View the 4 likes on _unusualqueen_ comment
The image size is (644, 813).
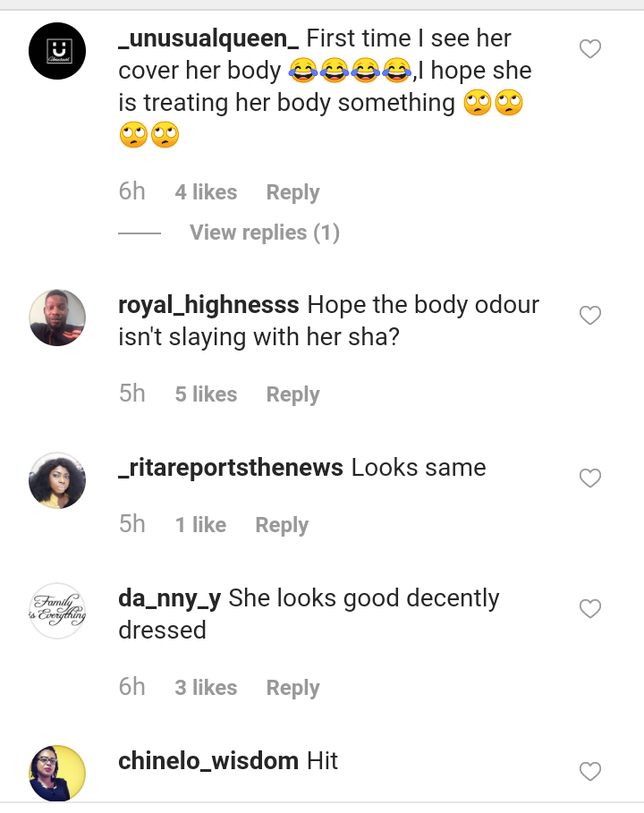(x=206, y=192)
